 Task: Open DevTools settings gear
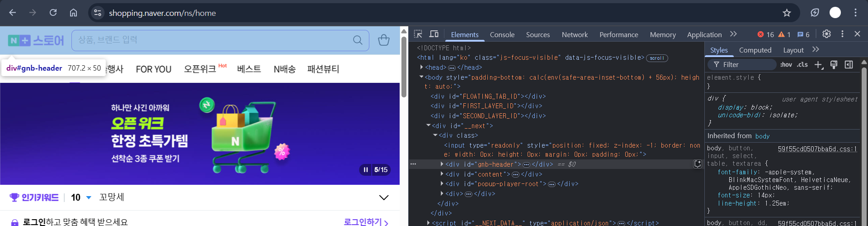click(826, 34)
